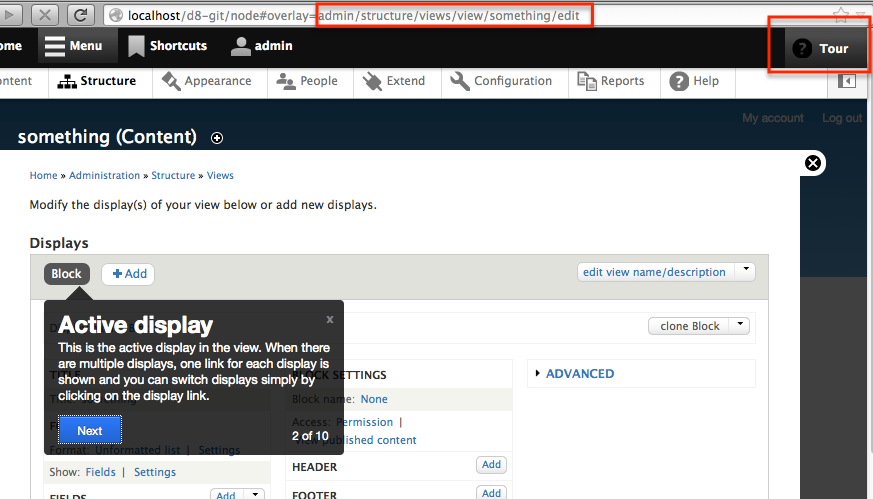Follow Views breadcrumb link
Viewport: 873px width, 499px height.
point(220,175)
